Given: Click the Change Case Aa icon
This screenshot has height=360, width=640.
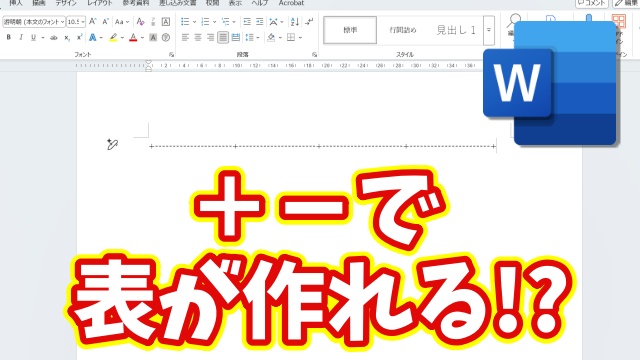Looking at the screenshot, I should coord(119,22).
